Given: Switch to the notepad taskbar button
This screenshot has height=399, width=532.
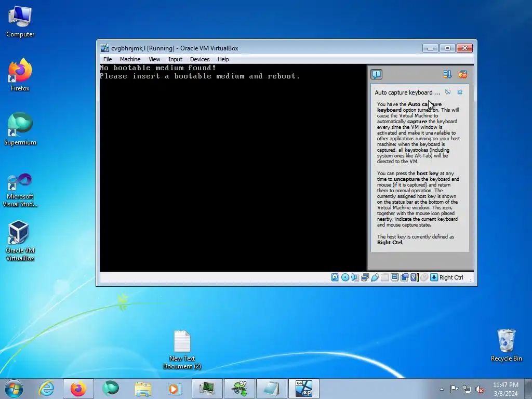Looking at the screenshot, I should (271, 389).
